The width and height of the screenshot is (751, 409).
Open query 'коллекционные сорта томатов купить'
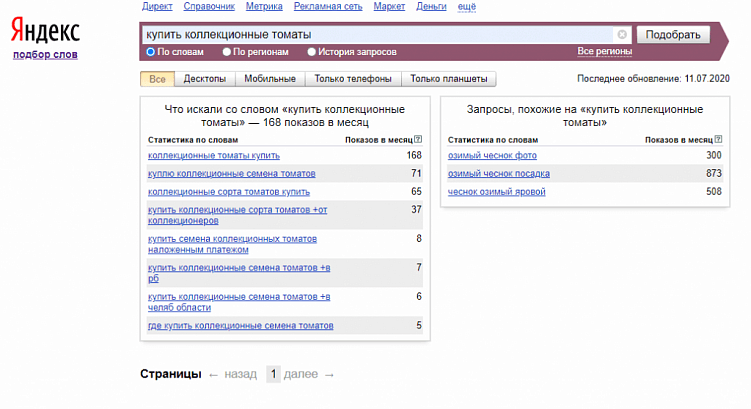pos(229,192)
